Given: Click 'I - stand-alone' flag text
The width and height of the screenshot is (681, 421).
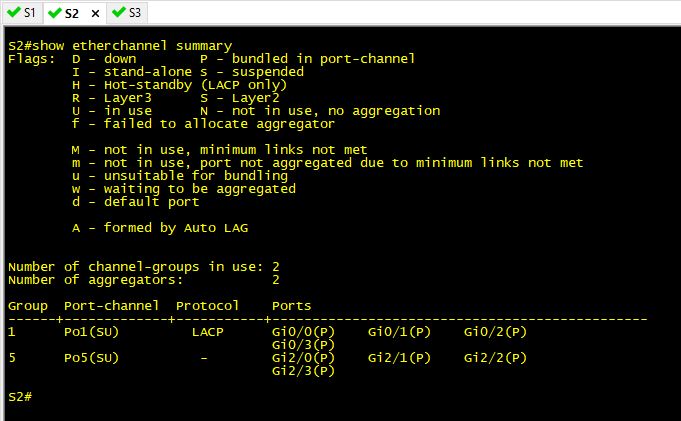Looking at the screenshot, I should point(132,72).
